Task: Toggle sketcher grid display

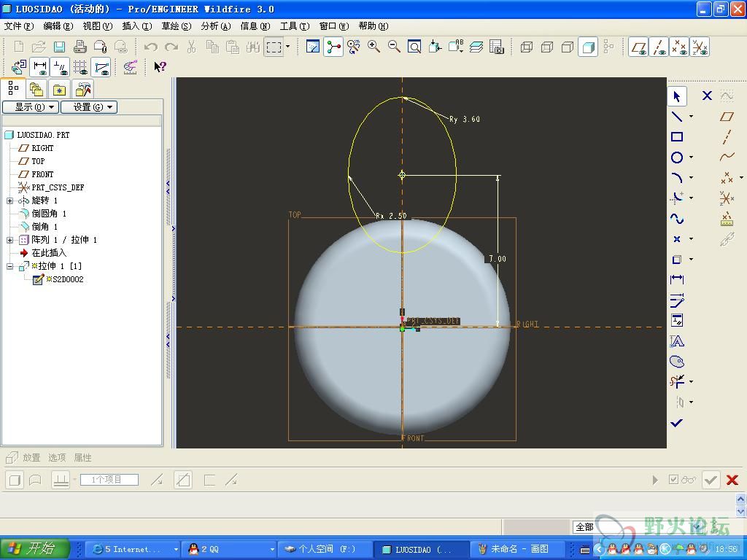Action: 81,66
